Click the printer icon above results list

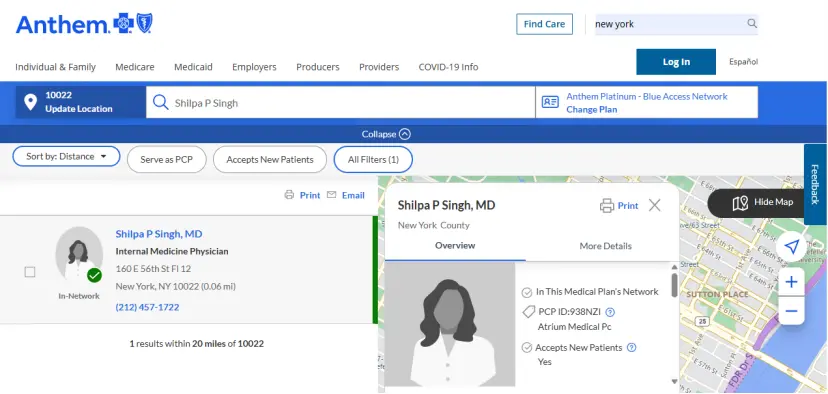(x=289, y=195)
